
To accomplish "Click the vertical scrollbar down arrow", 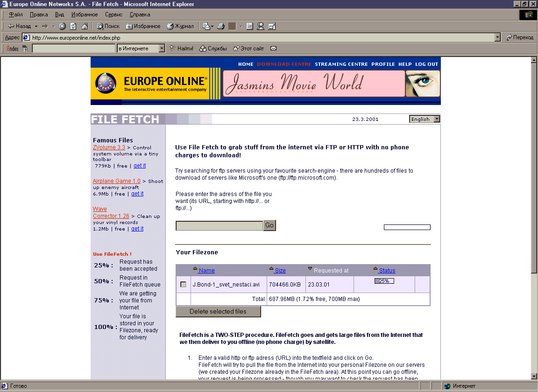I will (533, 376).
